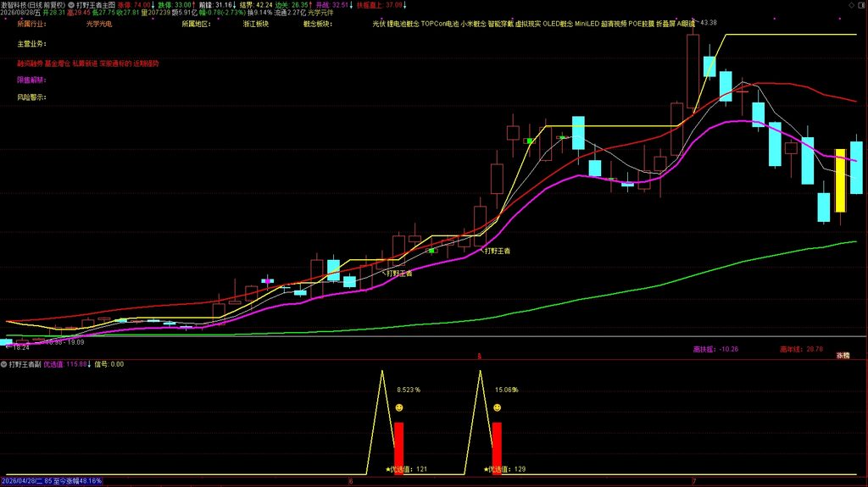Click the month 6 marker on time axis

(350, 481)
